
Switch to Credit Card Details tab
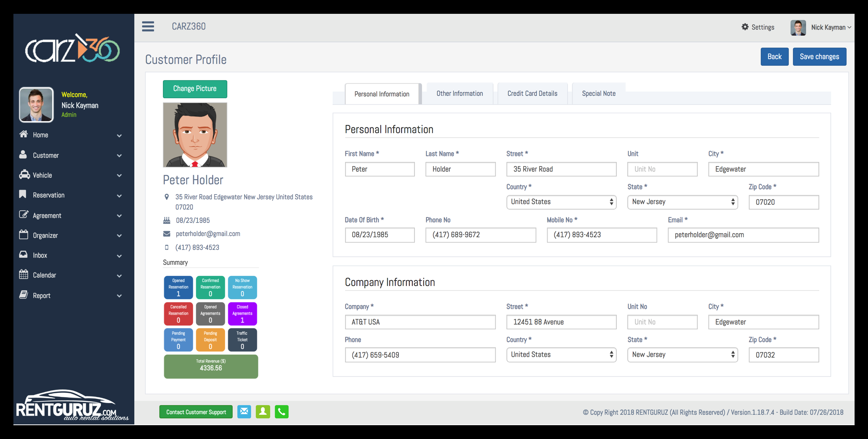(x=532, y=94)
